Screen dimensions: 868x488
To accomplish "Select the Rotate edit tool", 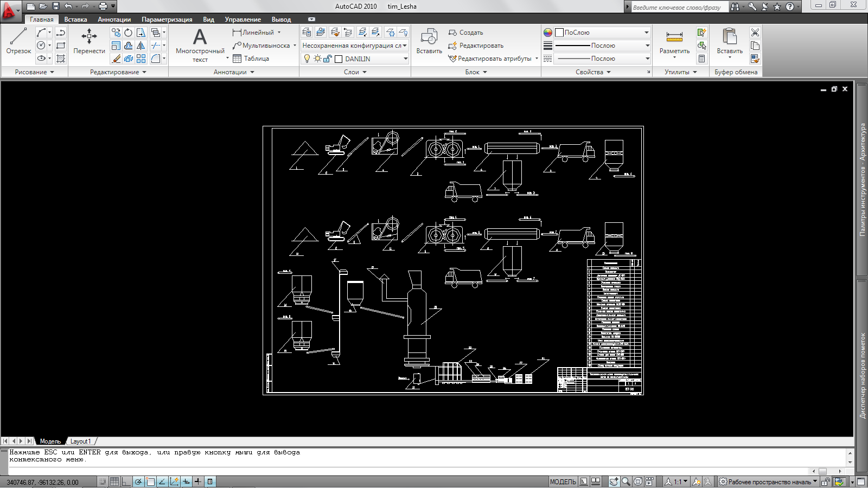I will [x=128, y=33].
